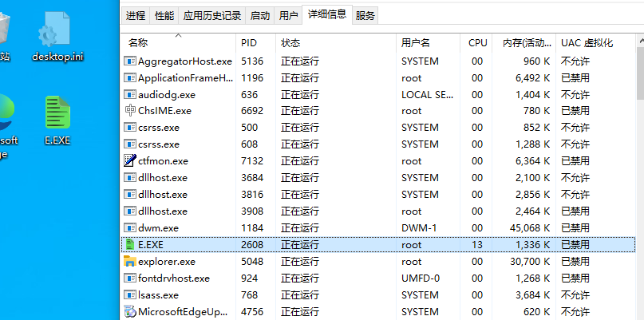Image resolution: width=644 pixels, height=320 pixels.
Task: Sort by the 名称 column header
Action: tap(178, 43)
